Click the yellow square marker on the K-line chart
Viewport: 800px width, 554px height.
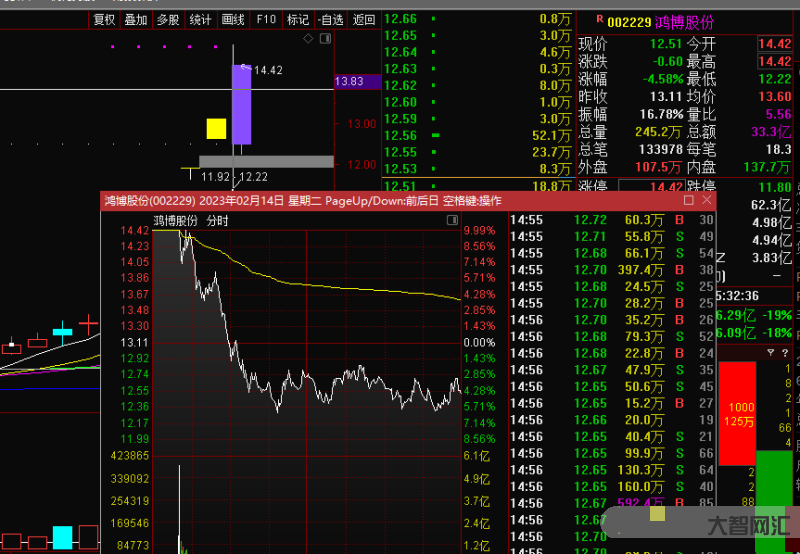[216, 128]
